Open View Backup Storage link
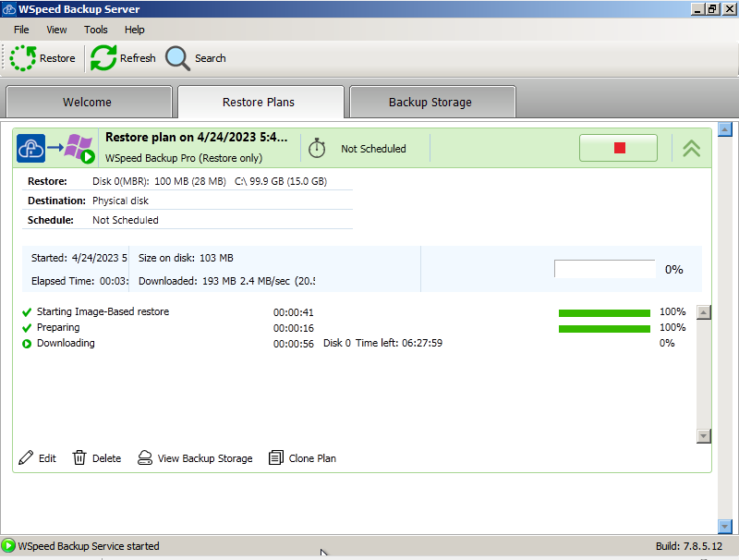 [x=205, y=458]
